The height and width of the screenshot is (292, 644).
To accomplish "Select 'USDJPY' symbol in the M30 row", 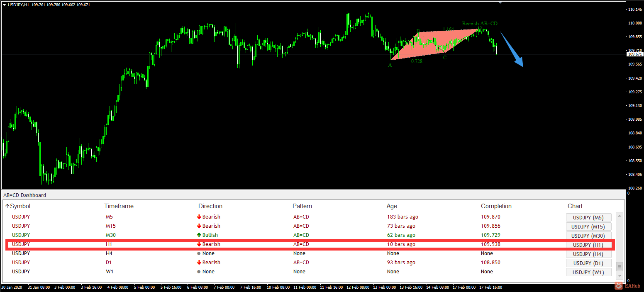I will tap(21, 235).
